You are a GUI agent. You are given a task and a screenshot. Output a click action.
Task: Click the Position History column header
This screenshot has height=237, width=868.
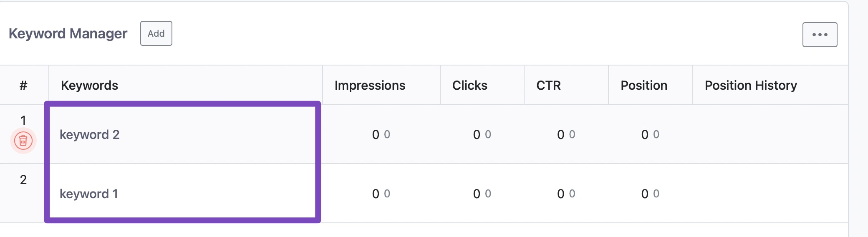[x=750, y=85]
